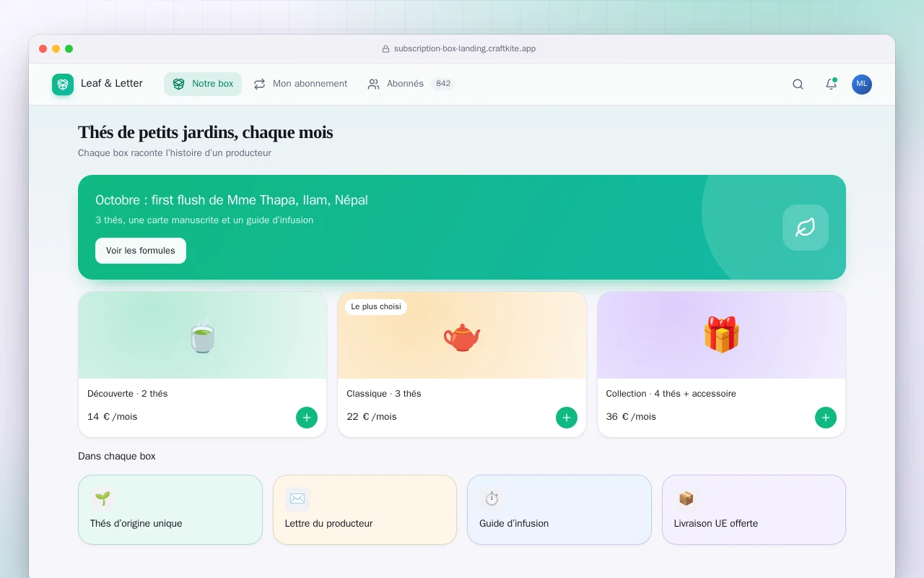Click Classique · 3 thés title
The width and height of the screenshot is (924, 578).
coord(384,394)
